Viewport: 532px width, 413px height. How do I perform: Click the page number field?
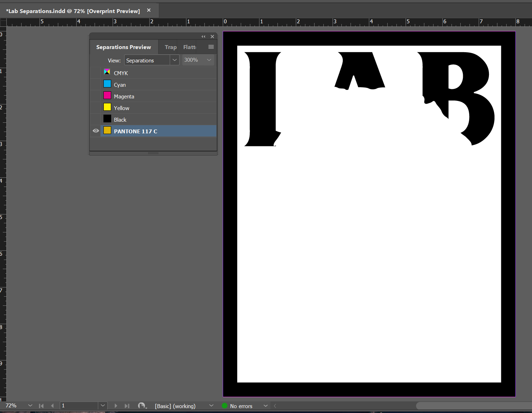click(79, 406)
